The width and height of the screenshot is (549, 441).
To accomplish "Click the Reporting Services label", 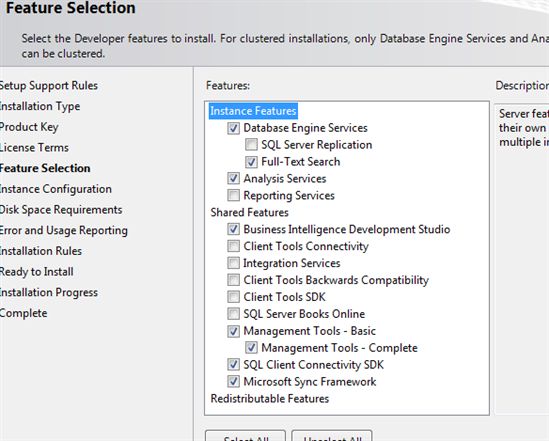I will point(289,196).
